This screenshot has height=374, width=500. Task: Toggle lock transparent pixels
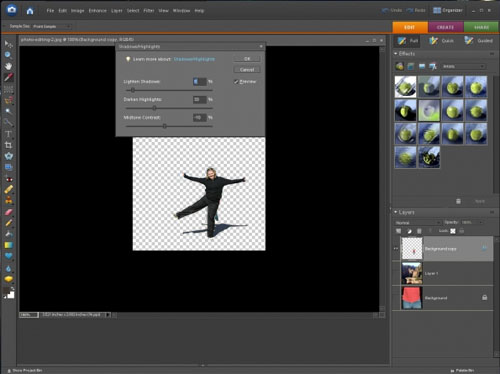click(x=453, y=231)
